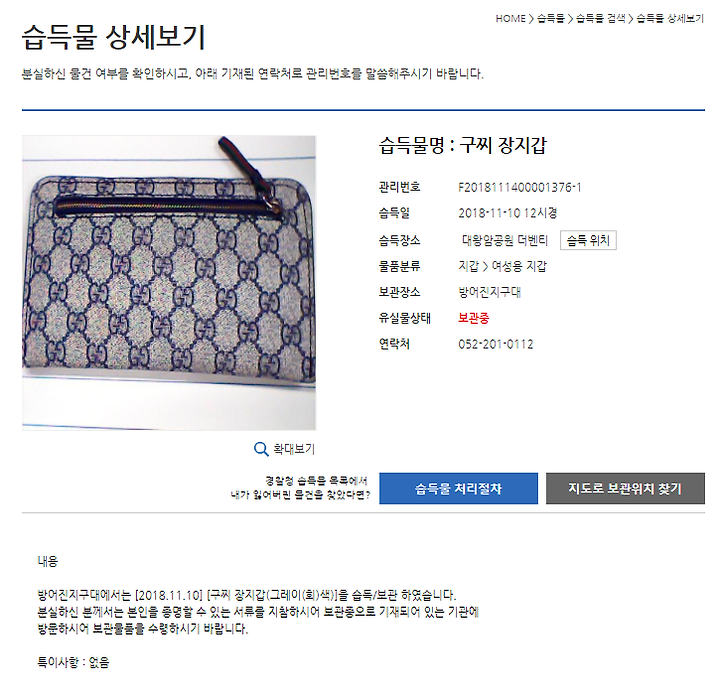This screenshot has width=720, height=698.
Task: Open the blue 습득물 처리절차 button
Action: pyautogui.click(x=458, y=488)
